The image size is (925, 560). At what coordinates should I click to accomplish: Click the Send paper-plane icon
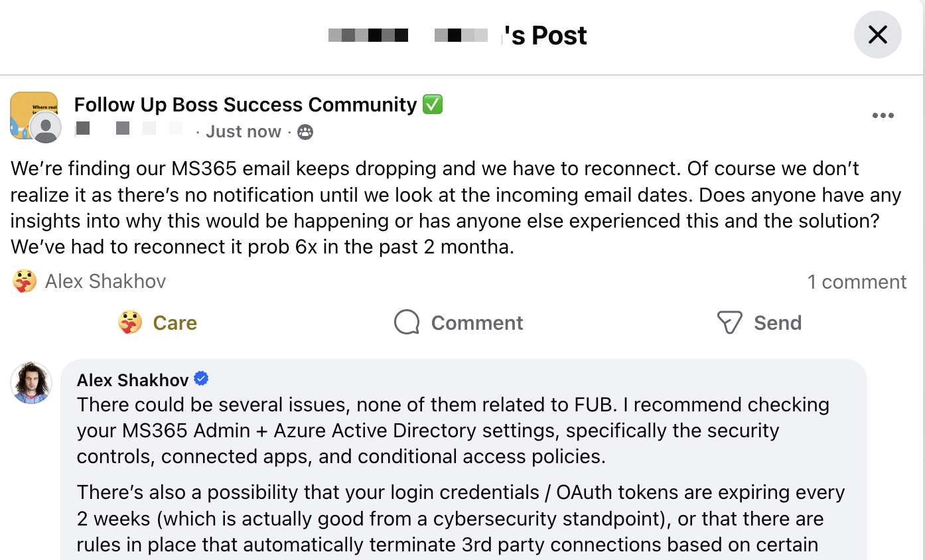(x=729, y=322)
